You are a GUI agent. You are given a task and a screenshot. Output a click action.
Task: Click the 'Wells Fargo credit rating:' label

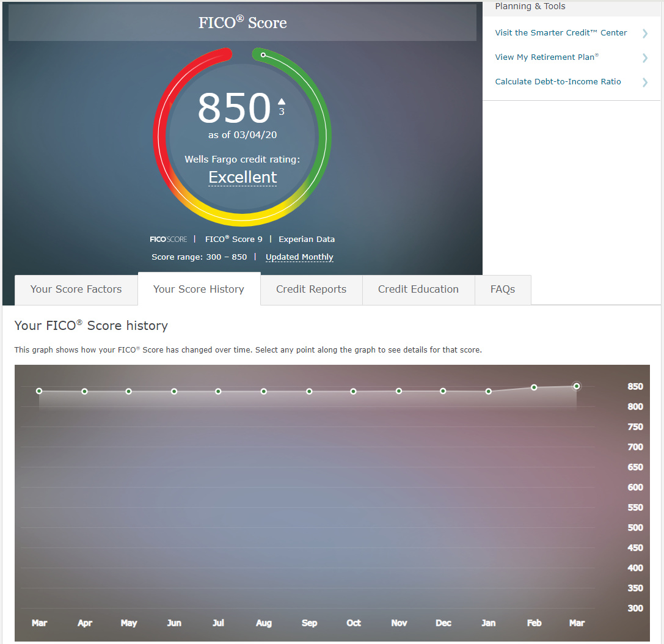pos(243,159)
